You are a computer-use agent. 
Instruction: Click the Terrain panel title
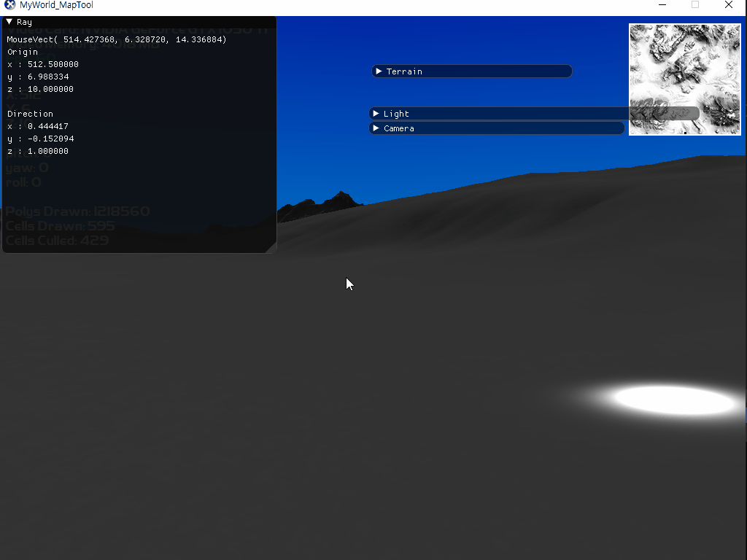[404, 71]
